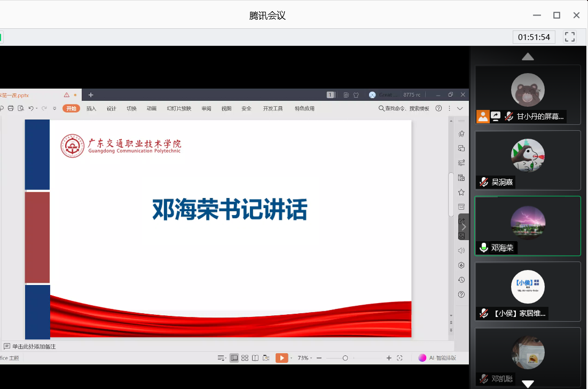
Task: Enter fullscreen in Tencent Meeting
Action: 570,37
